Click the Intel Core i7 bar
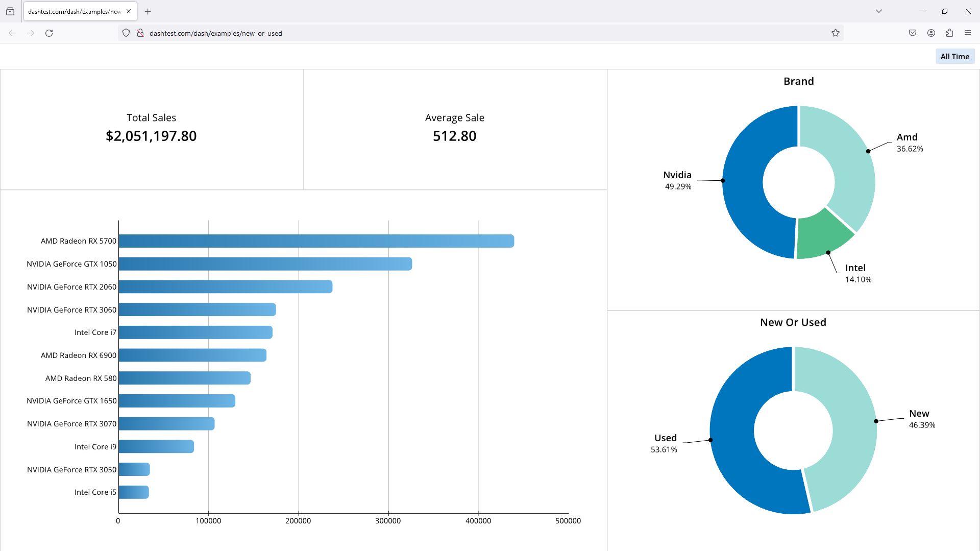Screen dimensions: 980x551 [x=195, y=332]
